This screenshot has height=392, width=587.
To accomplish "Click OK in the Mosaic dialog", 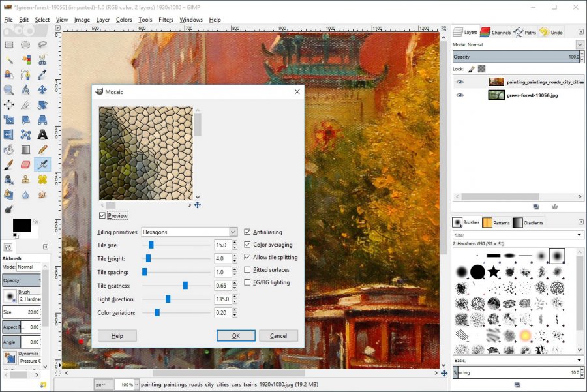I will pyautogui.click(x=236, y=335).
